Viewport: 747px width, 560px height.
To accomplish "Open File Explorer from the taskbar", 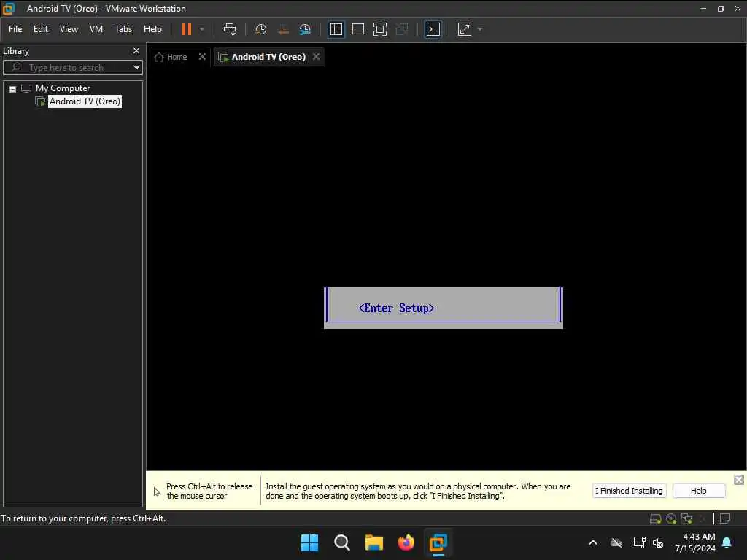I will [374, 542].
